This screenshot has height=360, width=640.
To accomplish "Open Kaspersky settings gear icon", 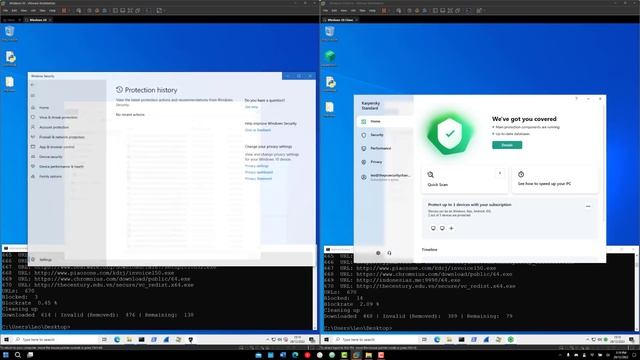I will pos(378,253).
